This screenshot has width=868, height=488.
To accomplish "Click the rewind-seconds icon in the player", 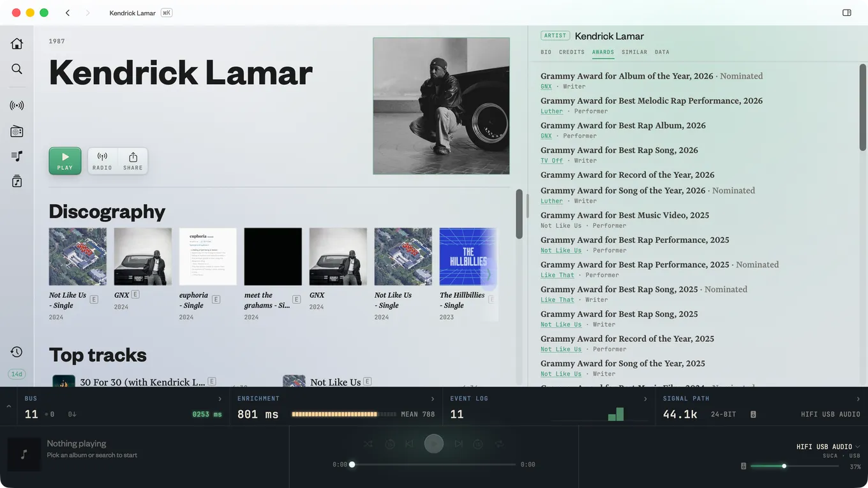I will tap(390, 443).
